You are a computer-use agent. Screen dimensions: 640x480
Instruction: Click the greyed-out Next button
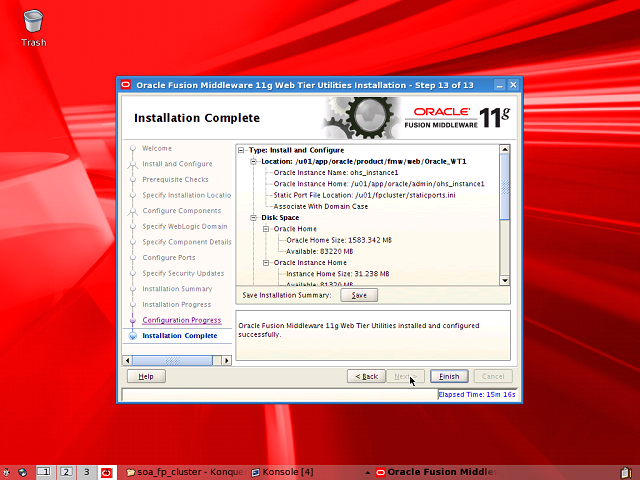(405, 376)
